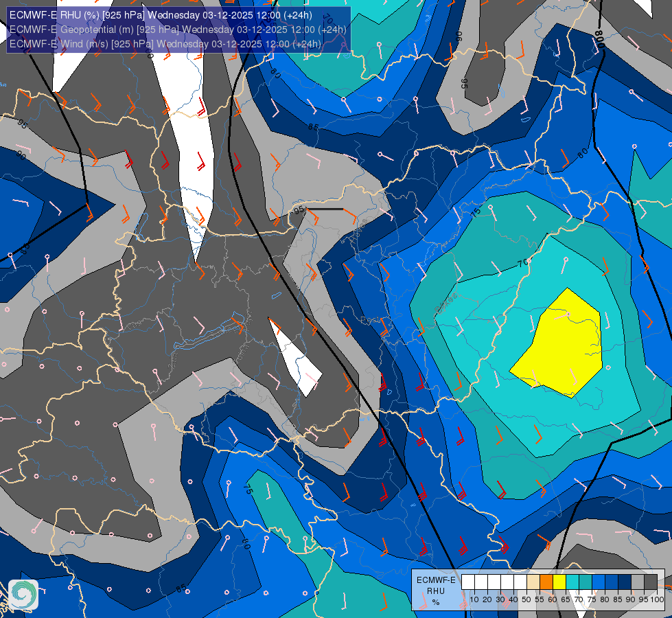Click the legend tick value '10'
Image resolution: width=672 pixels, height=618 pixels.
474,599
